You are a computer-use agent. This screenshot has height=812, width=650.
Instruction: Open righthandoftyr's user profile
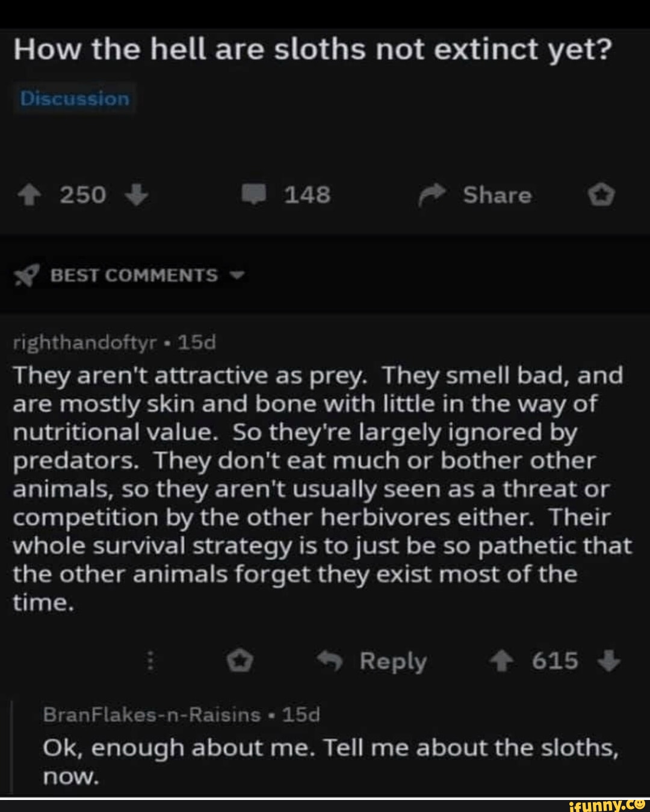point(84,343)
